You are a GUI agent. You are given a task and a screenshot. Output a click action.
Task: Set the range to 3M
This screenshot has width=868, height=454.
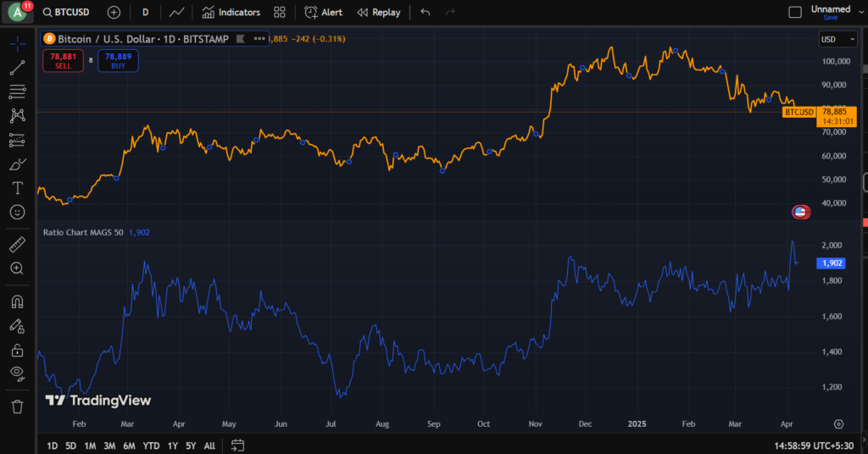pyautogui.click(x=109, y=446)
